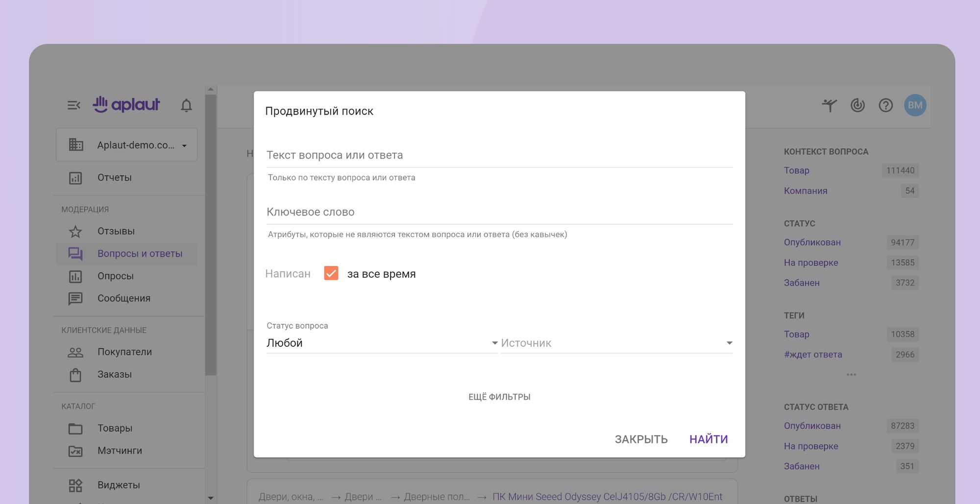Open the Покупатели menu item
This screenshot has width=980, height=504.
[x=124, y=352]
